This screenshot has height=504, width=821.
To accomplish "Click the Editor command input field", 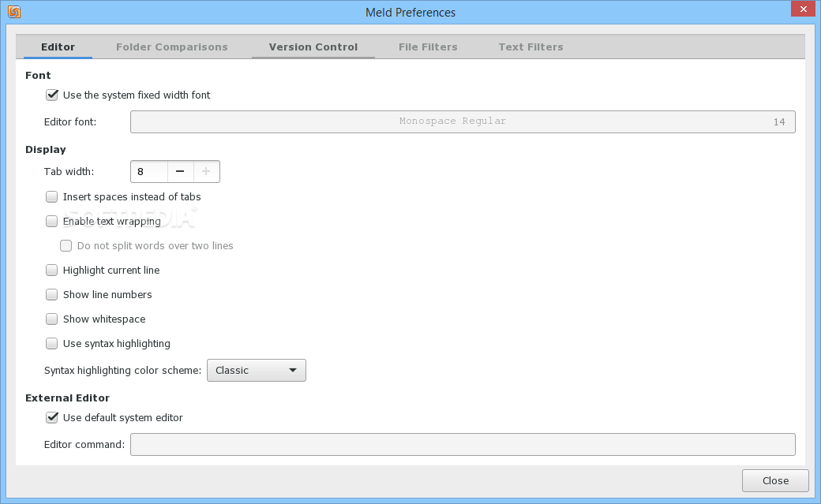I will [x=463, y=444].
